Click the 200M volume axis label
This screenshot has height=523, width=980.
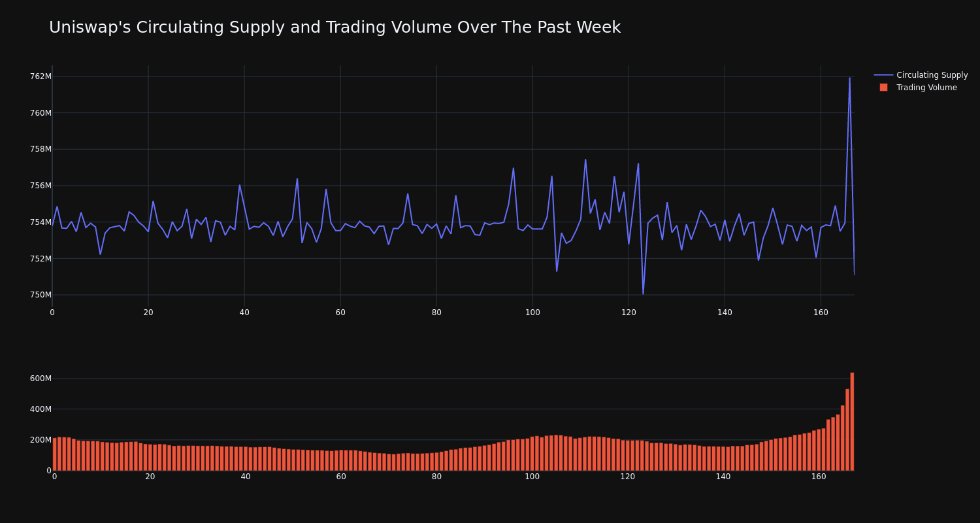pyautogui.click(x=41, y=440)
